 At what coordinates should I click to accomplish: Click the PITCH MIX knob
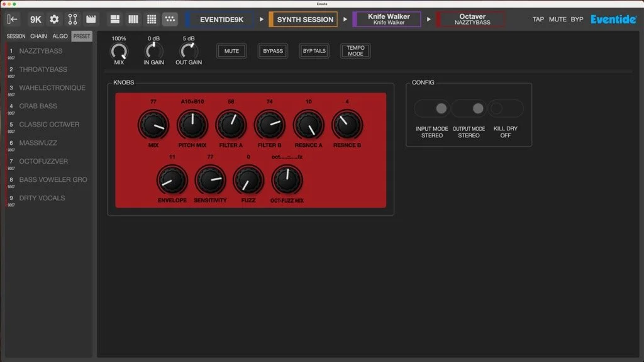click(x=192, y=125)
